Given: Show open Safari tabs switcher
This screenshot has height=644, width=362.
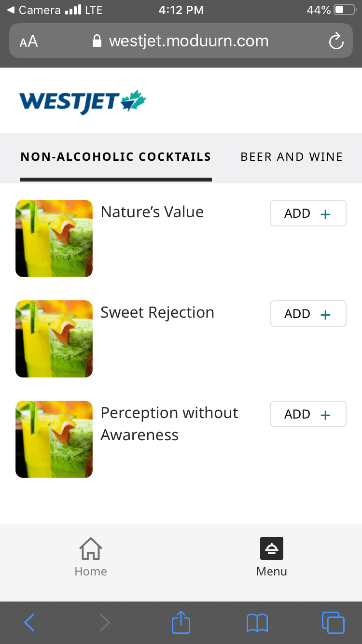Looking at the screenshot, I should click(x=333, y=623).
